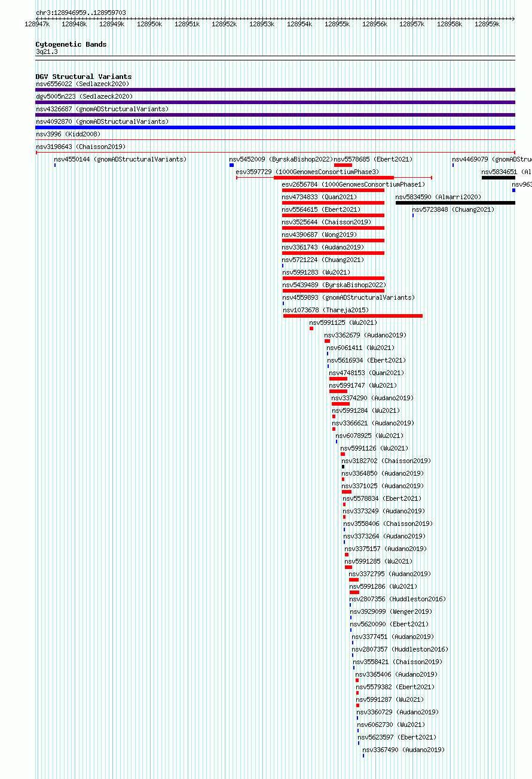The image size is (532, 779).
Task: Click the nsv4734833 (Quan2021) label
Action: (319, 197)
